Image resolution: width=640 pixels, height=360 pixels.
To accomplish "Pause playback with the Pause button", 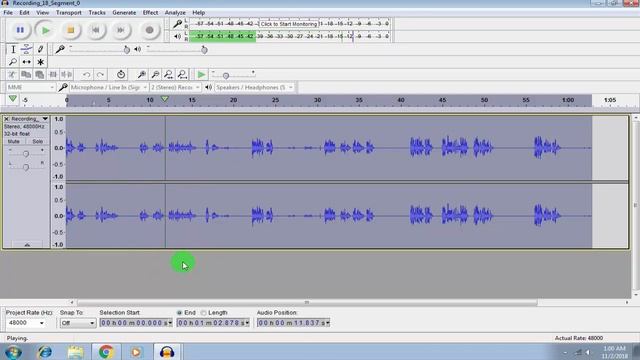I will point(20,30).
